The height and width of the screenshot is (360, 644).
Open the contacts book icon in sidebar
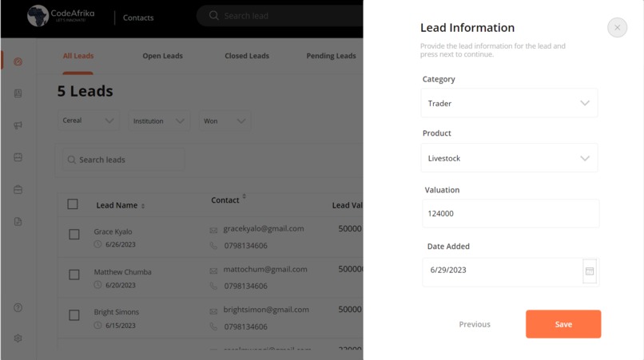(18, 93)
